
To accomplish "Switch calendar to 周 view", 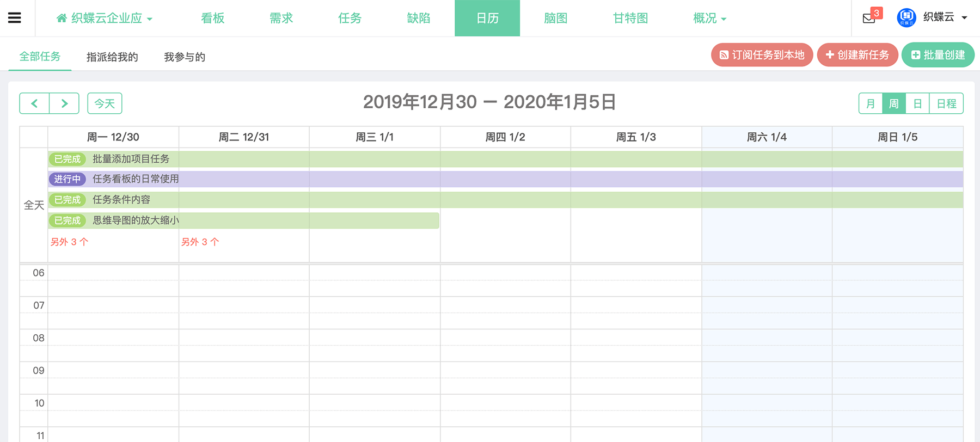I will tap(894, 103).
